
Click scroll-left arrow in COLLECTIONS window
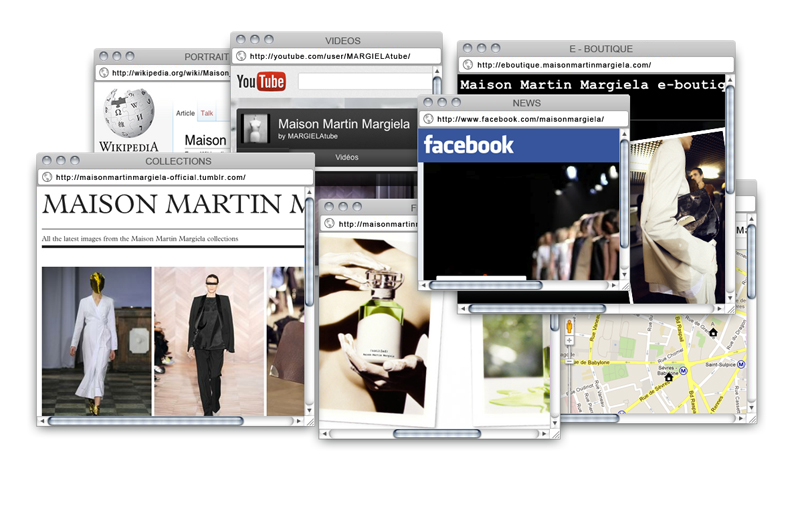[x=43, y=421]
